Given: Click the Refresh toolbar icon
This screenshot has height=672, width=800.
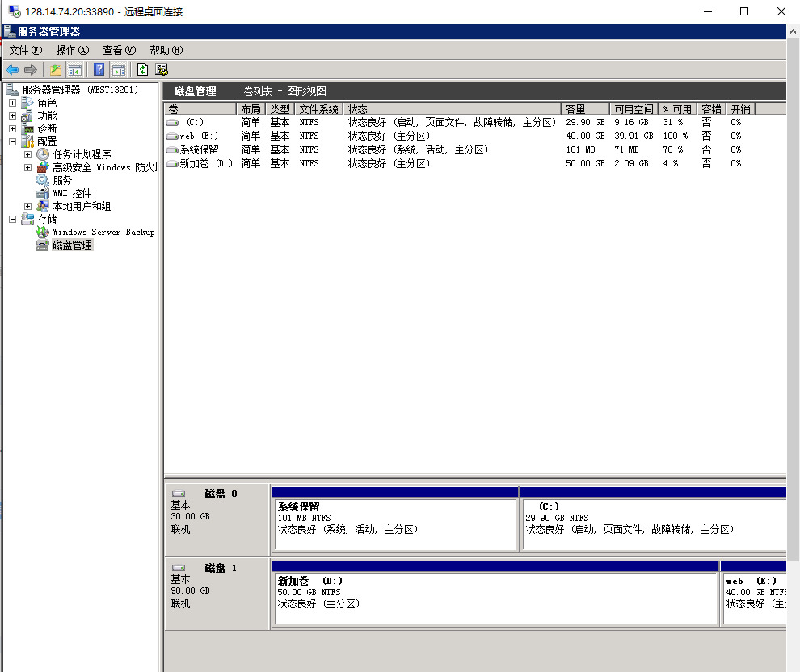Looking at the screenshot, I should [143, 70].
